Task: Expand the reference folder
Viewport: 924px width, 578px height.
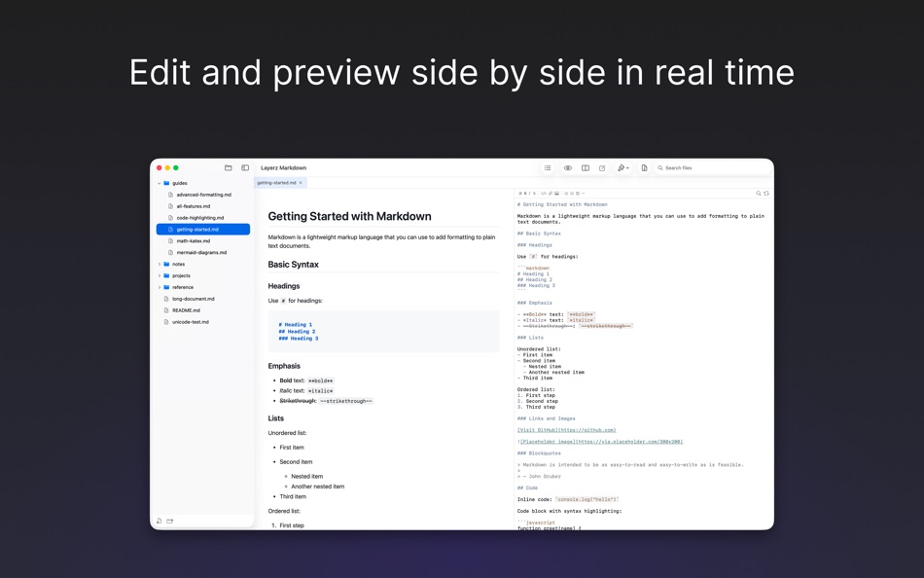Action: point(160,287)
